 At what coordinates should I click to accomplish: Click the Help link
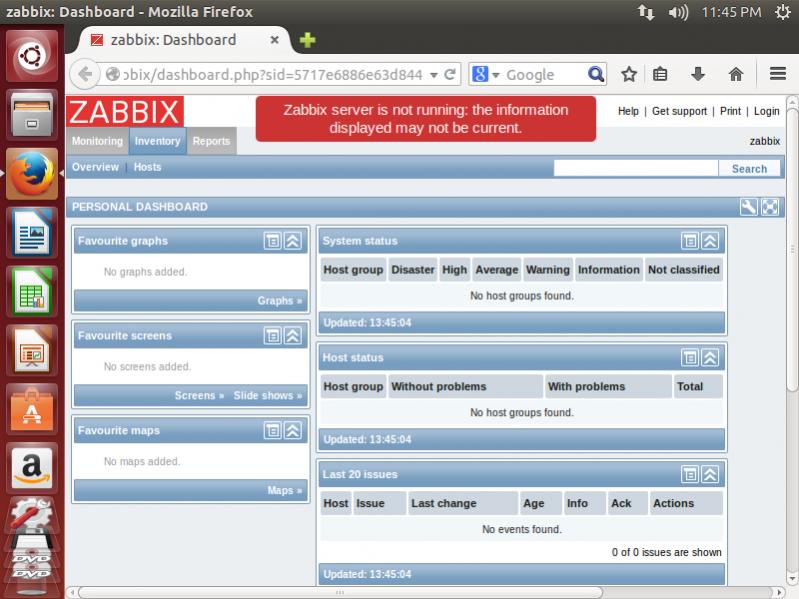tap(628, 111)
